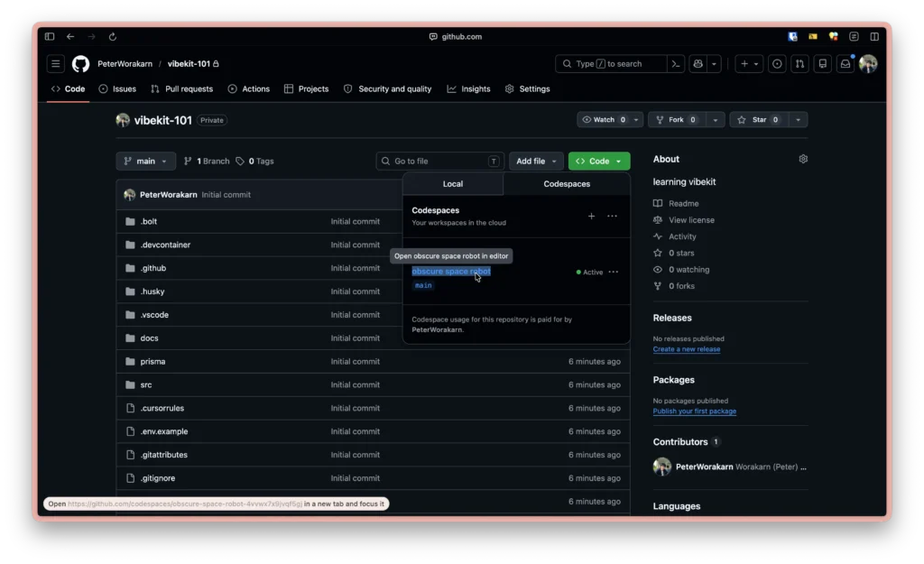The height and width of the screenshot is (564, 924).
Task: Select the Codespaces tab in popup
Action: (x=567, y=184)
